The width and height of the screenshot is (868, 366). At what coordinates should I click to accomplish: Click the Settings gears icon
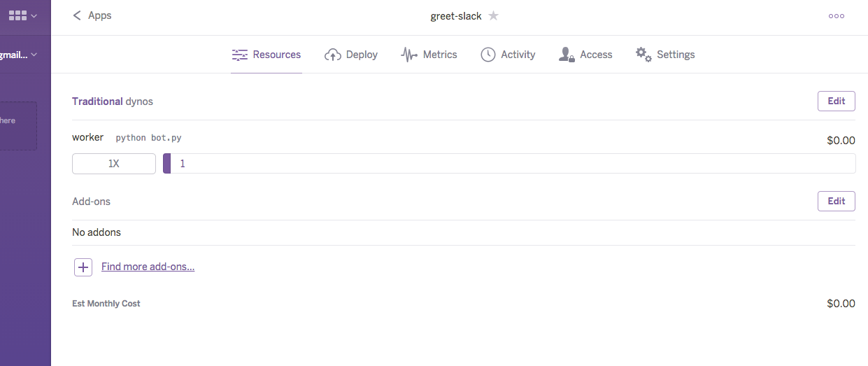pyautogui.click(x=643, y=54)
